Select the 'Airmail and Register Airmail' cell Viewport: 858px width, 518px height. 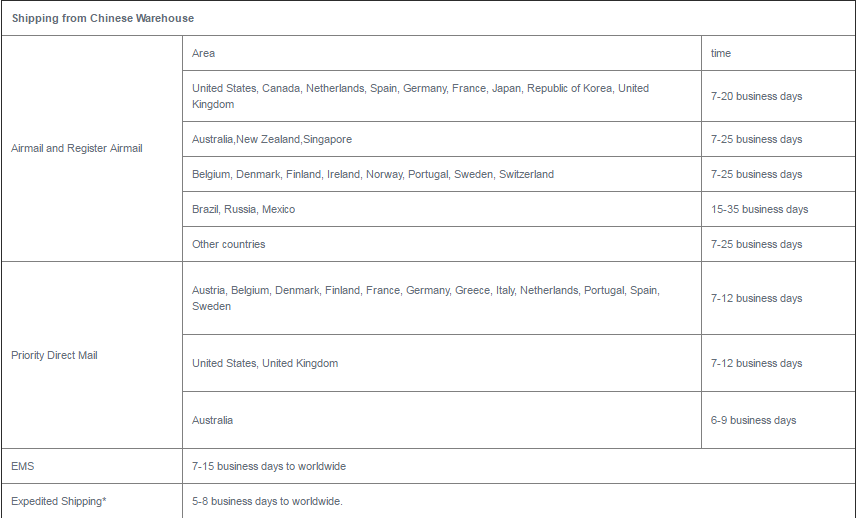point(92,148)
